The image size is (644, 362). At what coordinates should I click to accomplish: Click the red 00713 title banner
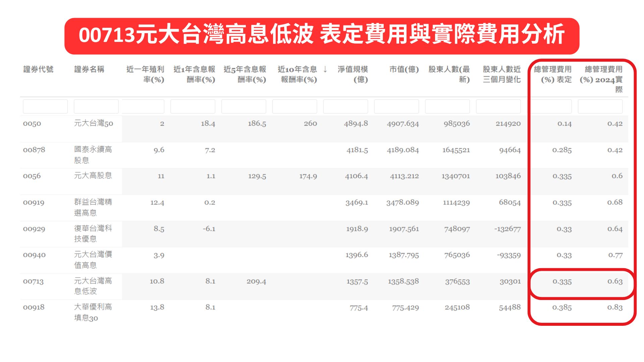[x=322, y=36]
